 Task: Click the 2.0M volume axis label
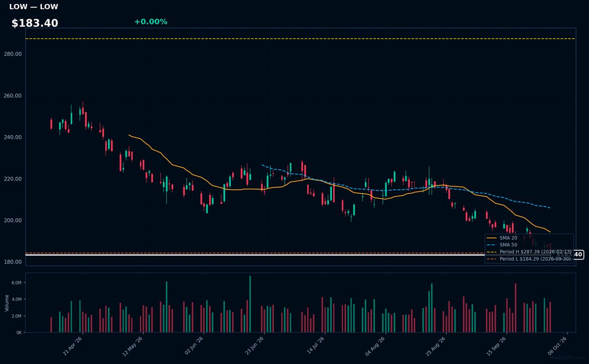tap(16, 316)
